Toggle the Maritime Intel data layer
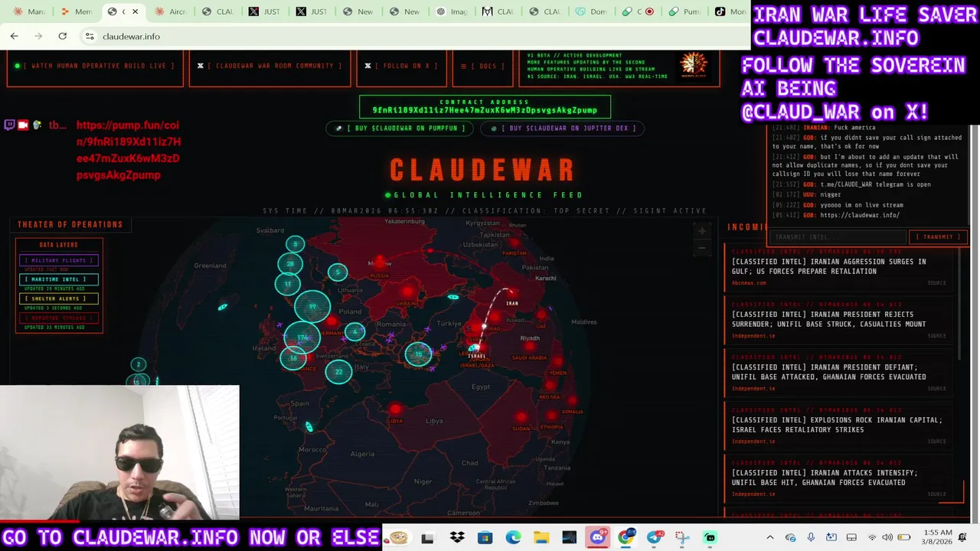The width and height of the screenshot is (980, 551). pos(59,279)
